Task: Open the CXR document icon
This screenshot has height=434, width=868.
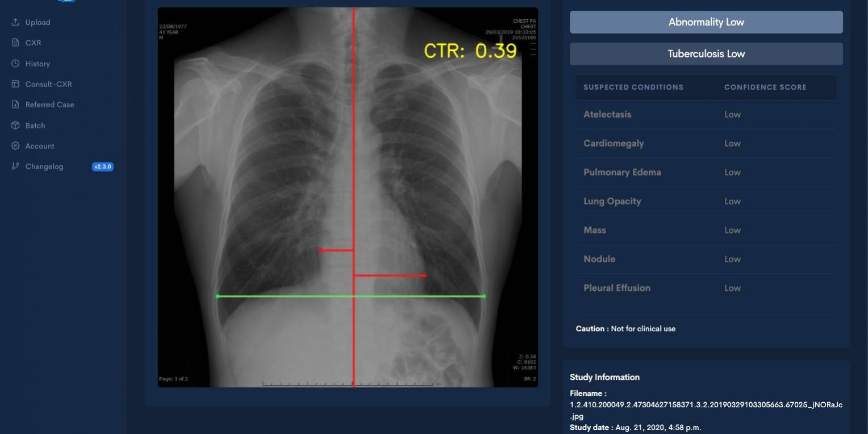Action: [14, 43]
